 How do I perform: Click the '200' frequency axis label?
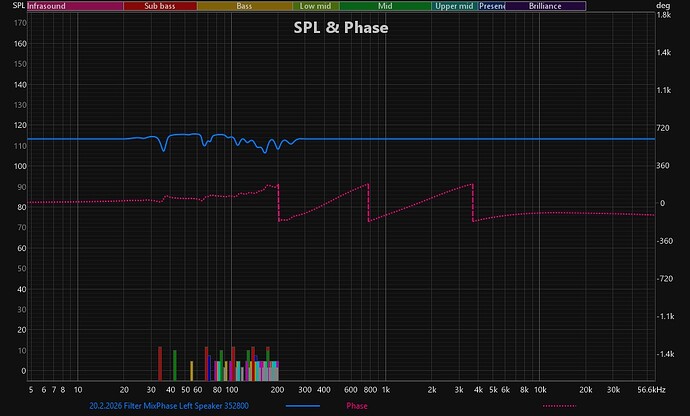277,390
